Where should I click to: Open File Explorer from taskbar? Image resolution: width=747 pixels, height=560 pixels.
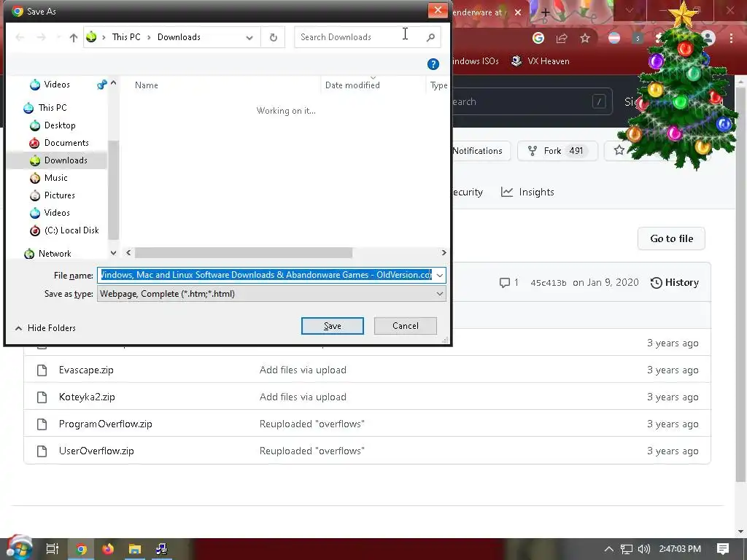pos(135,549)
